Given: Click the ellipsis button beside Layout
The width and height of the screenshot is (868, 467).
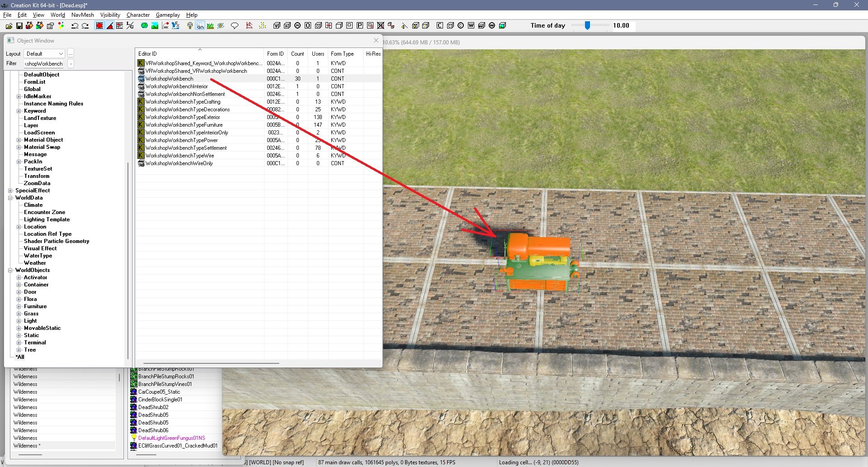Looking at the screenshot, I should 71,54.
